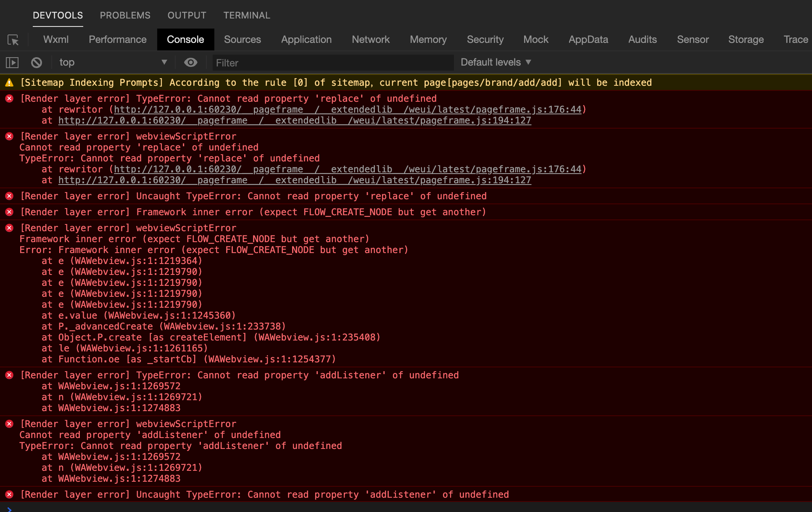Open the PROBLEMS panel tab
The height and width of the screenshot is (512, 812).
tap(125, 16)
